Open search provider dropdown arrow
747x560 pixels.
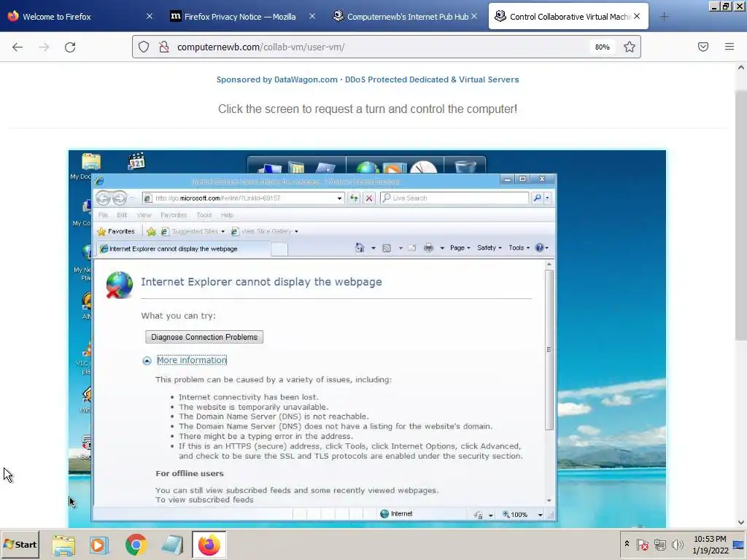click(x=547, y=198)
